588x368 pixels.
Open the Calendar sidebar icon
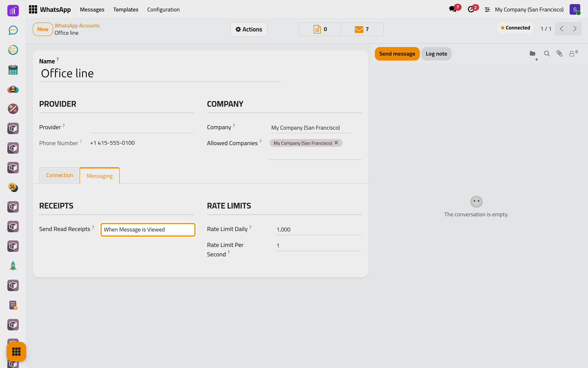(x=13, y=70)
